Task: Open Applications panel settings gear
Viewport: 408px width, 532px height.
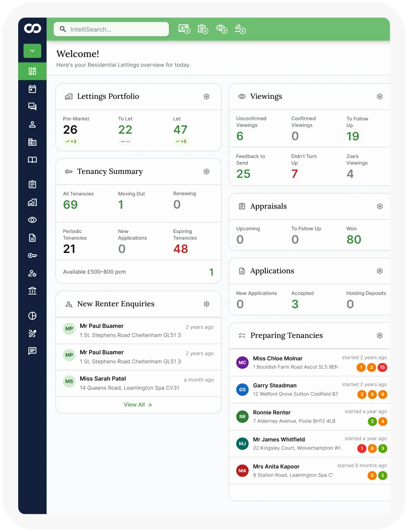Action: pos(380,271)
